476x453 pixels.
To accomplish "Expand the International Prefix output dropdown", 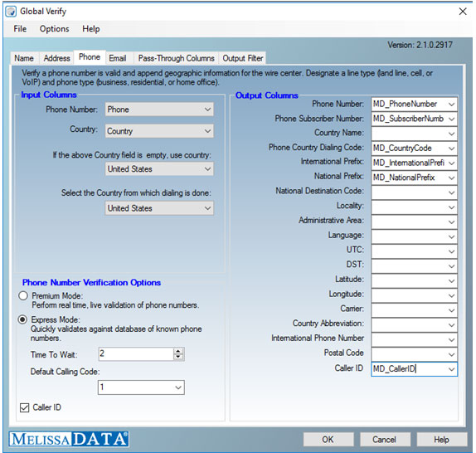I will pyautogui.click(x=451, y=163).
